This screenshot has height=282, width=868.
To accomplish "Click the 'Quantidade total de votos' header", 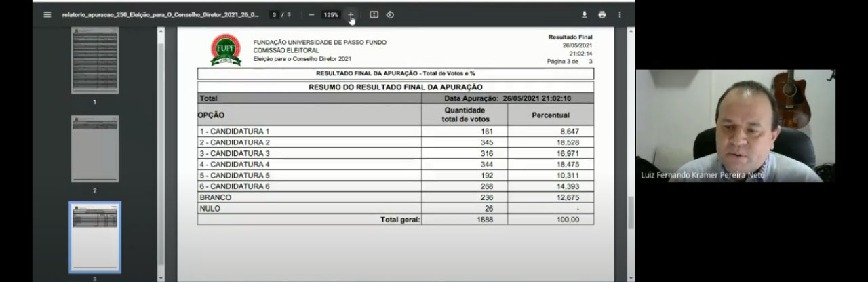I will click(x=465, y=115).
